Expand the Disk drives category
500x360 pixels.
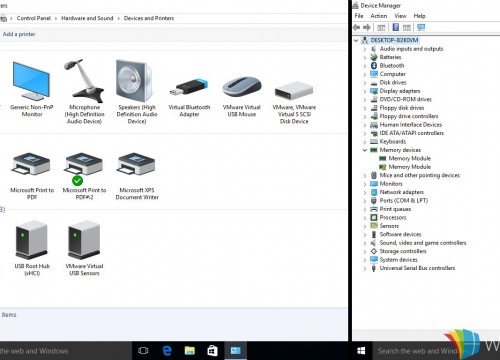(365, 83)
